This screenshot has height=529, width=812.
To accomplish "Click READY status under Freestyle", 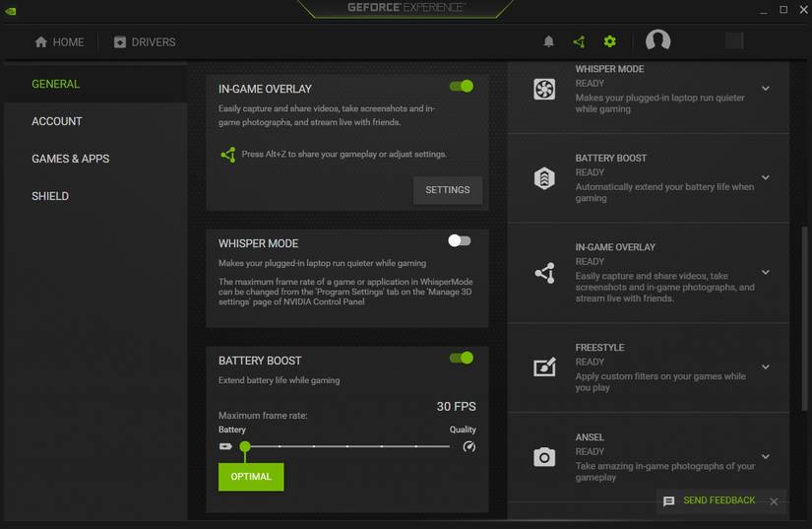I will point(590,362).
